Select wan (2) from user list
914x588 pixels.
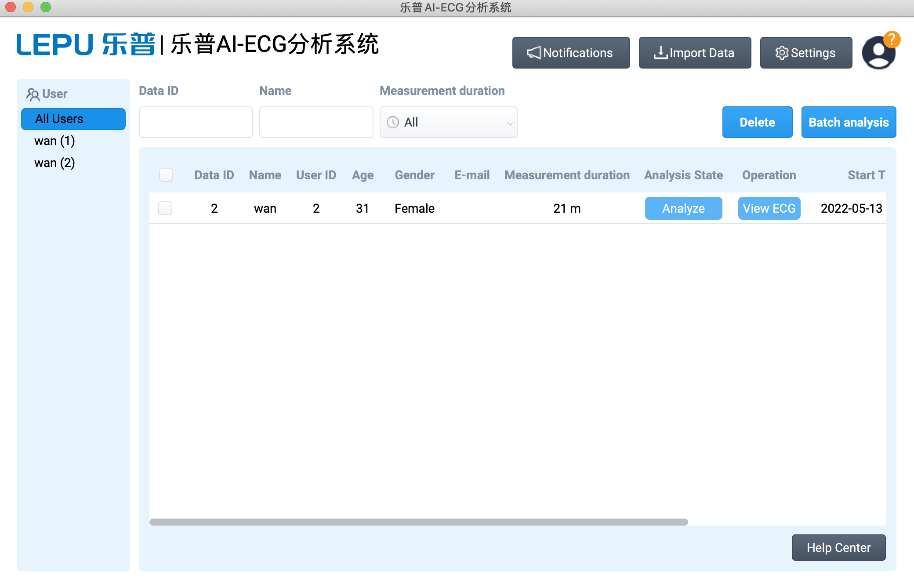pyautogui.click(x=56, y=162)
